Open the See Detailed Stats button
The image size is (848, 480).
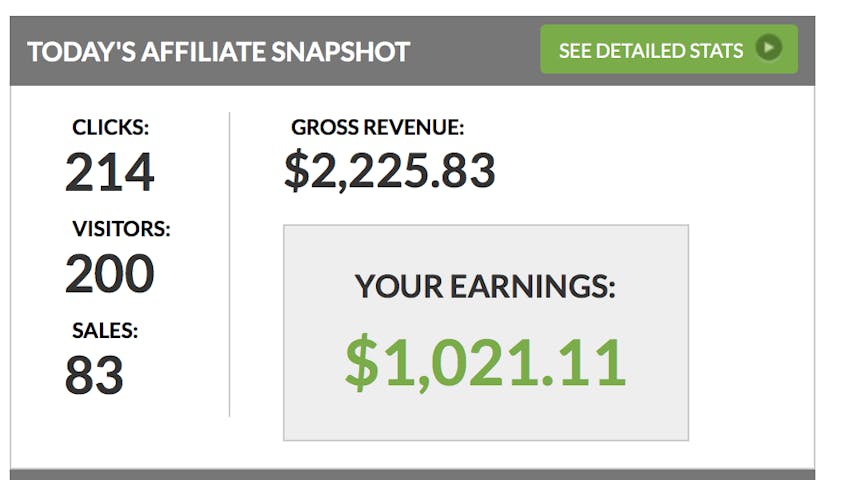pyautogui.click(x=668, y=49)
